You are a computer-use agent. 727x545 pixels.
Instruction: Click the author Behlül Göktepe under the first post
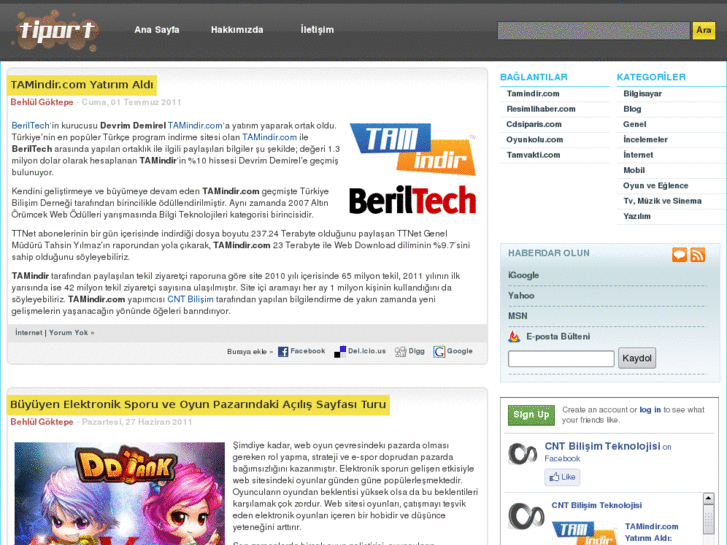coord(42,102)
